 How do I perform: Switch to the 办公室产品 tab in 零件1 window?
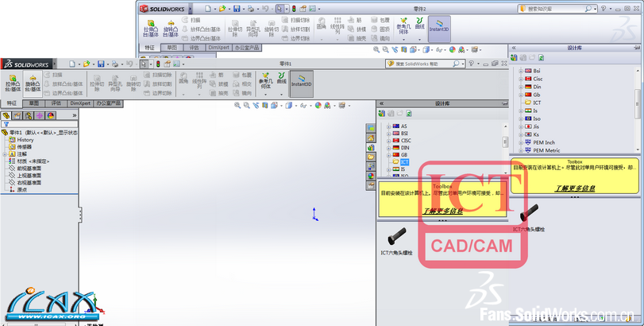click(x=109, y=103)
